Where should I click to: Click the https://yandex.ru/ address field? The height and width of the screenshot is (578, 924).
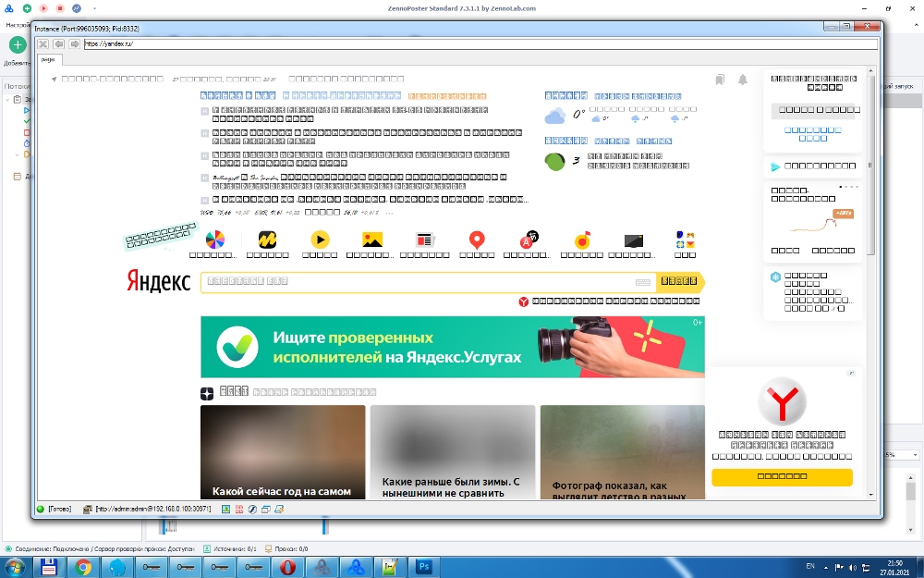(480, 43)
